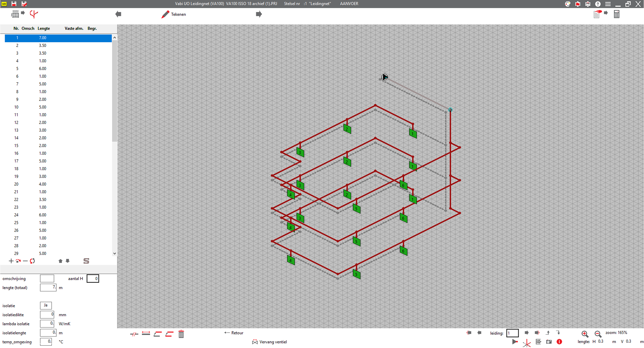Click the color palette icon in title bar
Viewport: 644px width, 348px height.
coord(568,4)
